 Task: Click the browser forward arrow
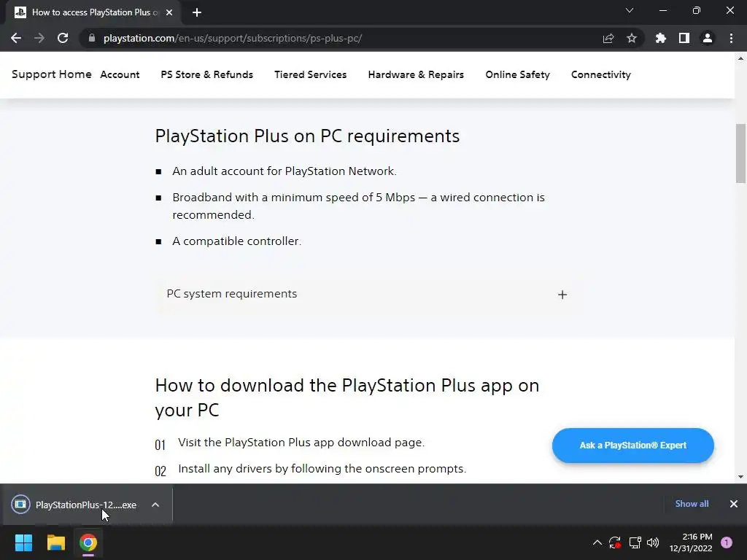tap(39, 38)
